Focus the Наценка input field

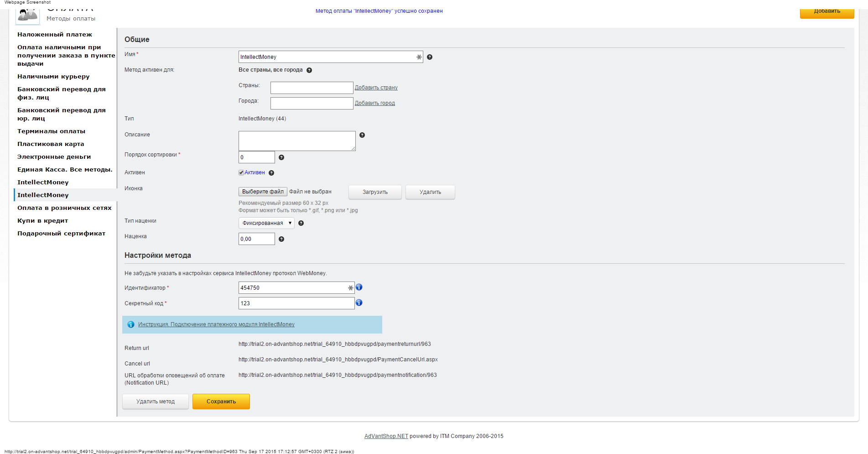(x=257, y=239)
